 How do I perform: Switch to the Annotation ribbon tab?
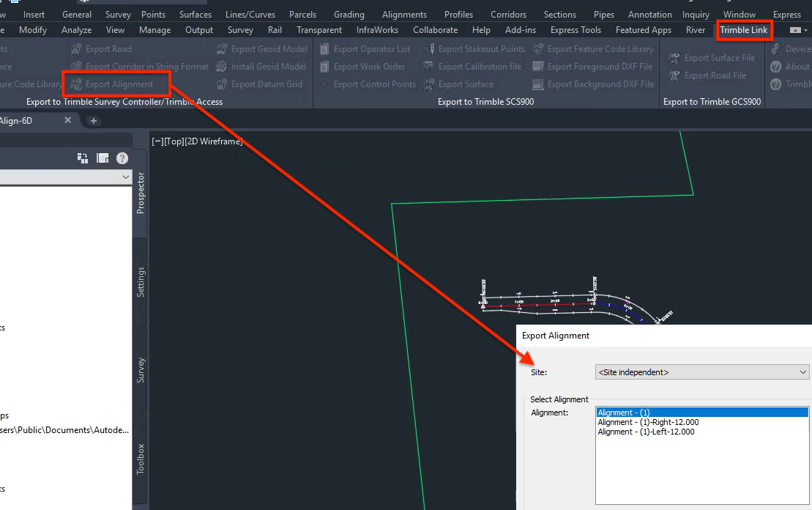[x=649, y=14]
